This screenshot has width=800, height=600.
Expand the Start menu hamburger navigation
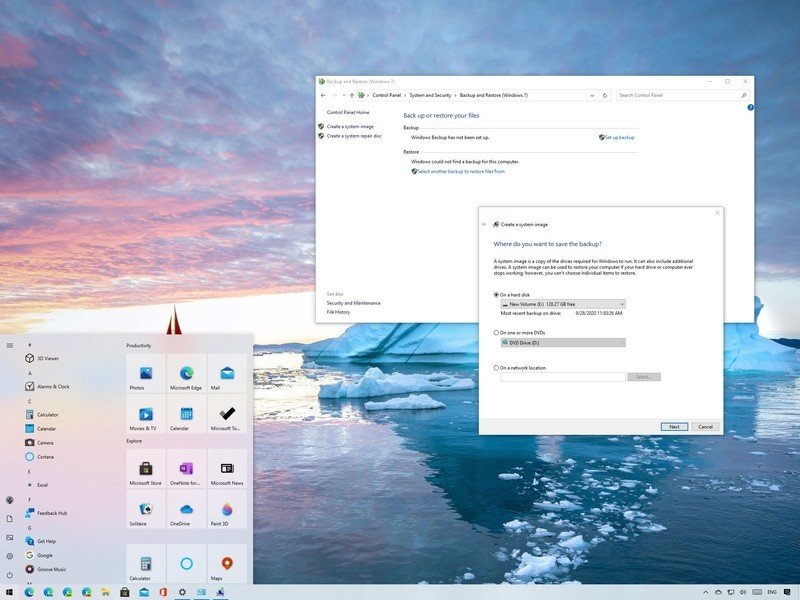tap(9, 345)
